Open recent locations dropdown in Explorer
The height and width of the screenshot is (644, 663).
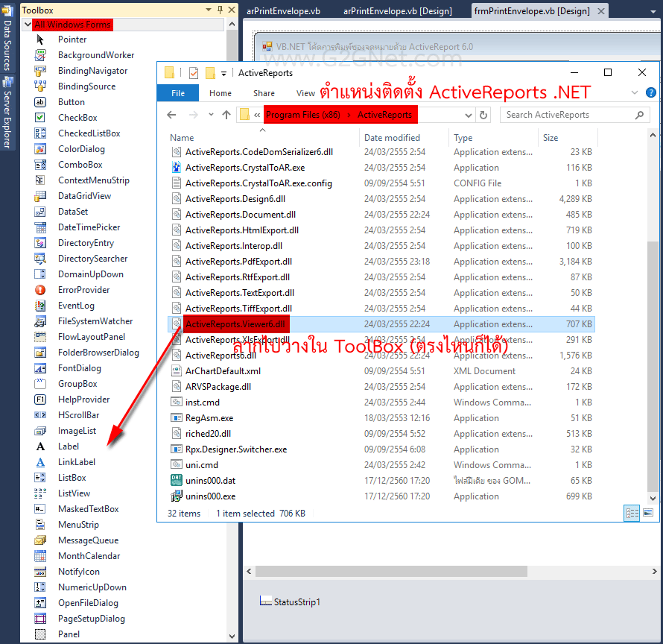(211, 115)
